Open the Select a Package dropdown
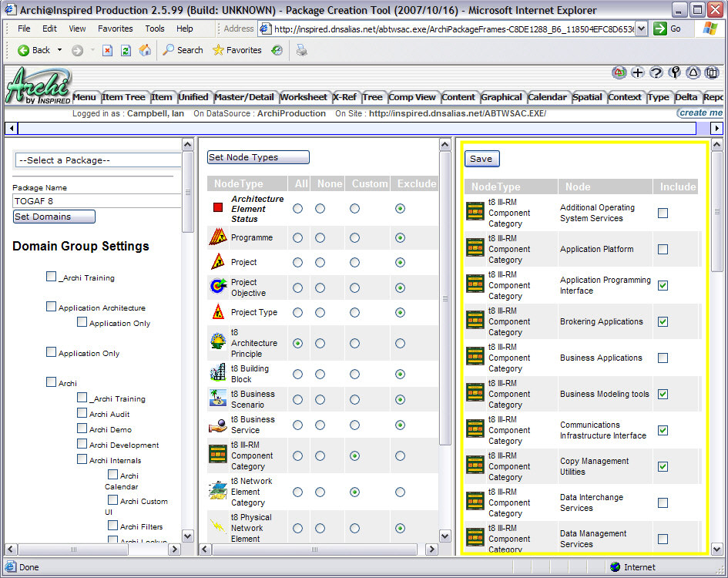This screenshot has height=578, width=728. (97, 160)
